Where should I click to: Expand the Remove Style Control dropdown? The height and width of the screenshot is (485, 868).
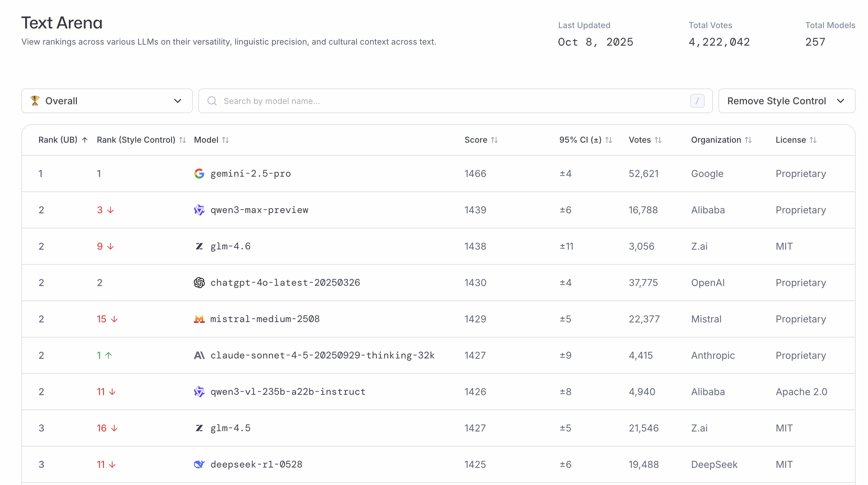click(x=786, y=101)
